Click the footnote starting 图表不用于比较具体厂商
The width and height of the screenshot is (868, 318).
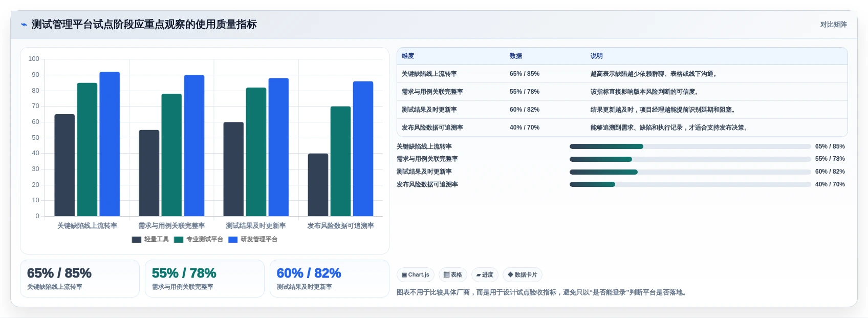[x=542, y=292]
